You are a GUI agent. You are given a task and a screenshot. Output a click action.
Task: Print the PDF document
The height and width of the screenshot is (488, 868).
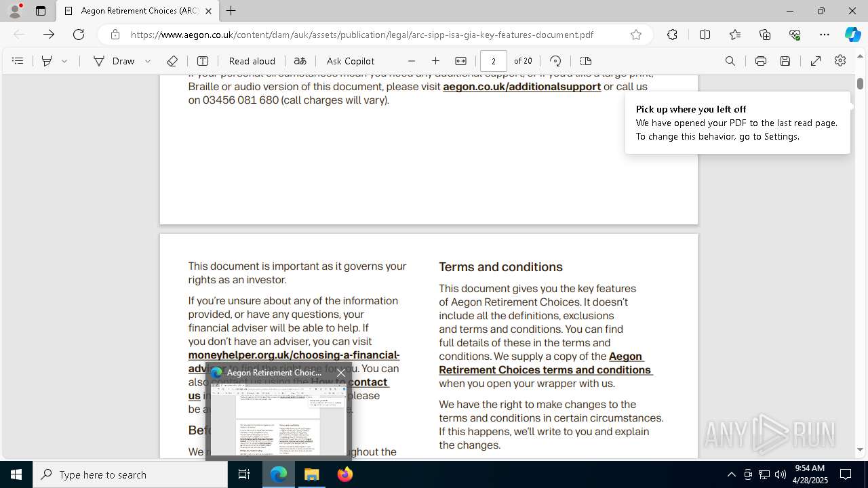coord(761,61)
